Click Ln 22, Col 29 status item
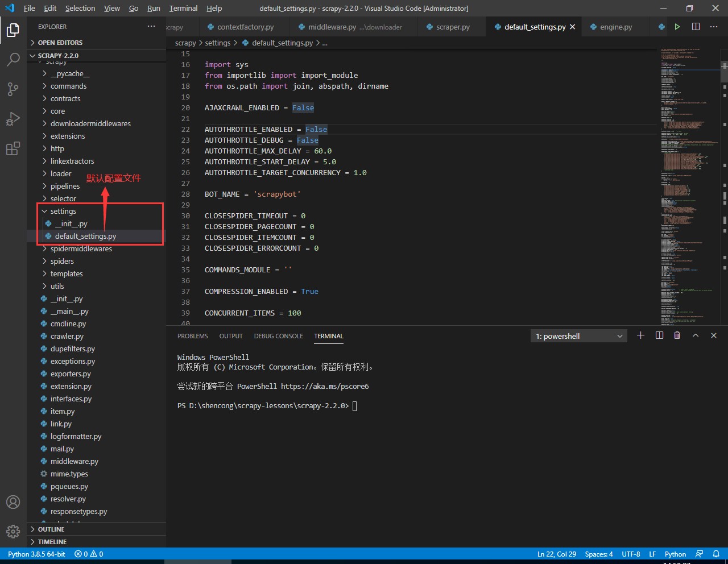This screenshot has height=564, width=728. pos(557,554)
